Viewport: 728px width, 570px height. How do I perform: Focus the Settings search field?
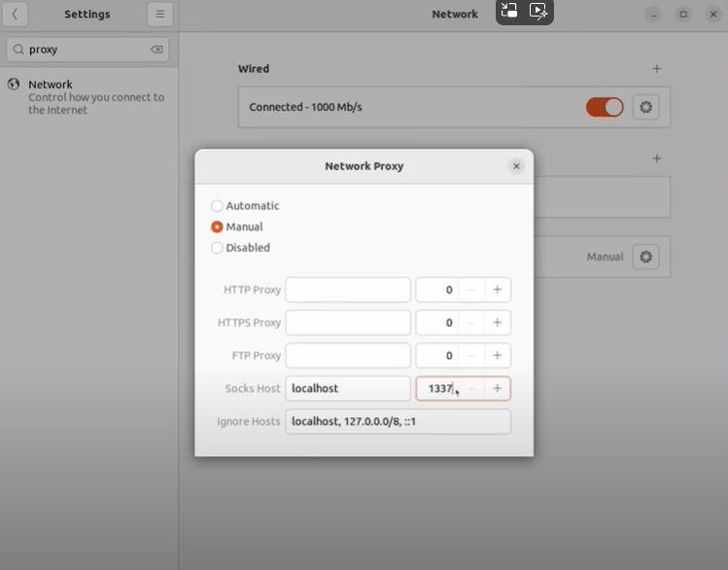point(87,50)
